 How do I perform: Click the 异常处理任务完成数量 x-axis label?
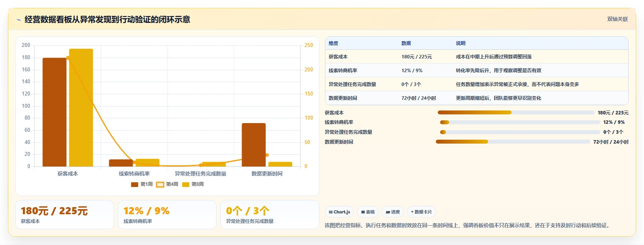point(201,174)
